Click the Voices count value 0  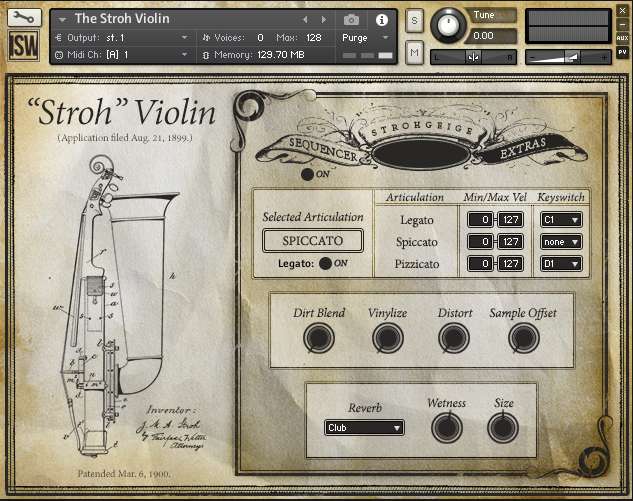click(260, 38)
